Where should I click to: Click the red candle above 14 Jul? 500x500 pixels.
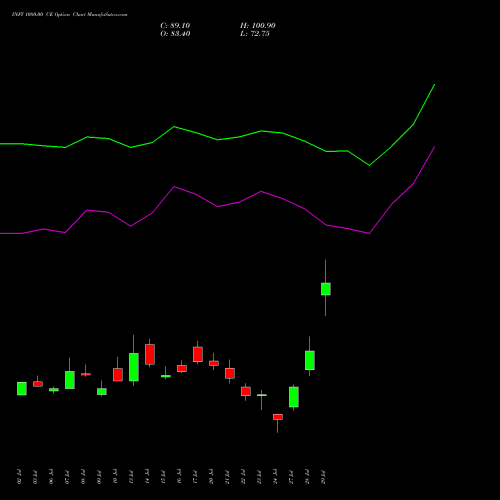click(x=150, y=354)
